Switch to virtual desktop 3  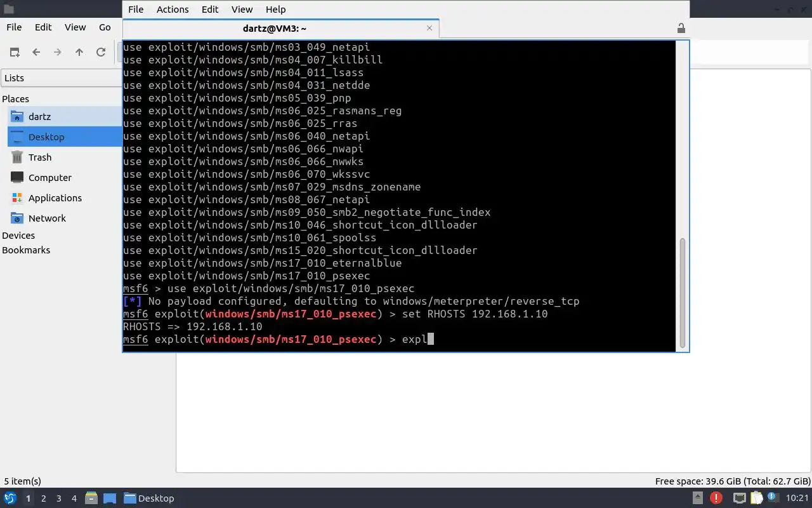[58, 498]
